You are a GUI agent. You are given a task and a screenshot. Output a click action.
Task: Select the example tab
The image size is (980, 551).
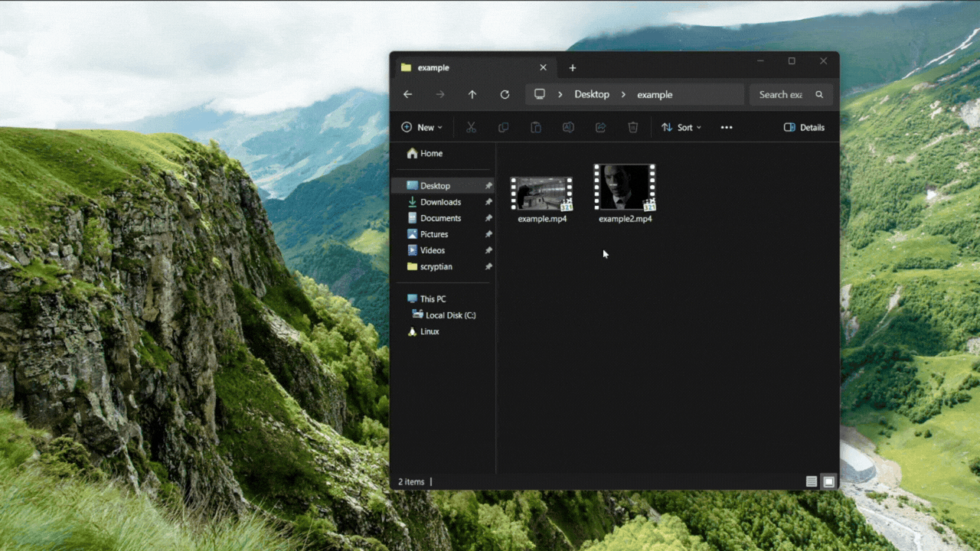[x=474, y=67]
